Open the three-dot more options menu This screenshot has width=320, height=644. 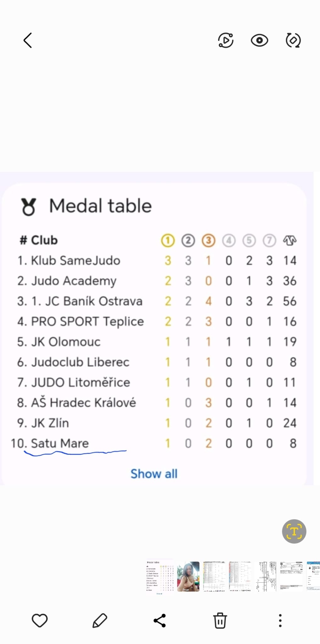tap(280, 620)
